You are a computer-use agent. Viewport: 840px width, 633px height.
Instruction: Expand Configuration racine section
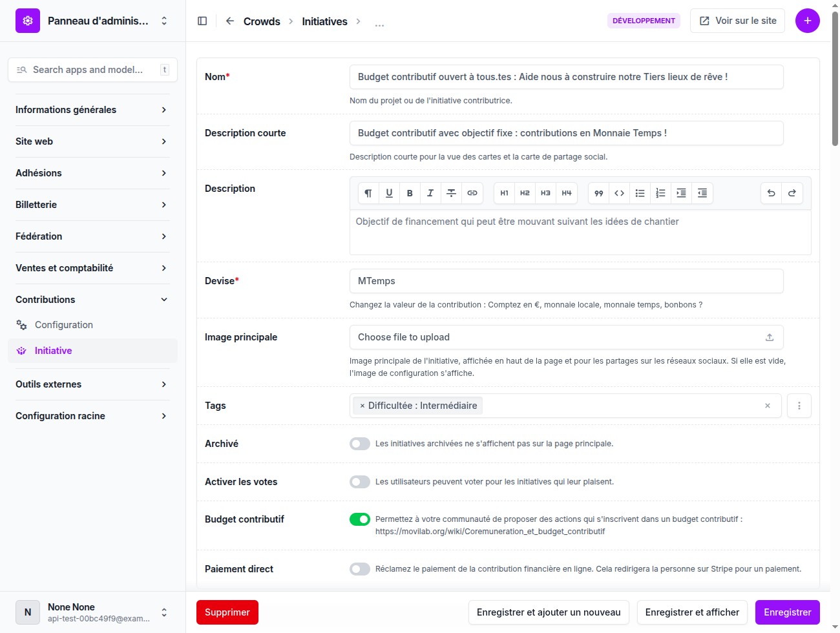pos(92,416)
